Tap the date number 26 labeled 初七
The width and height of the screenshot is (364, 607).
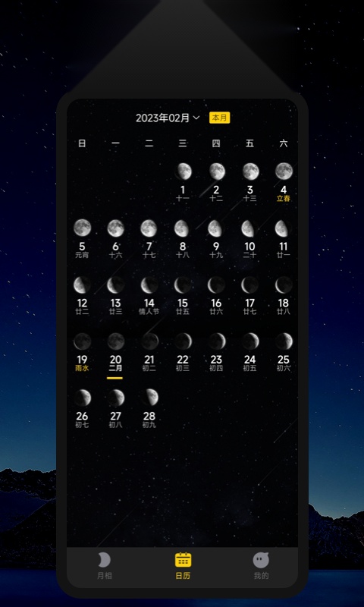click(82, 416)
